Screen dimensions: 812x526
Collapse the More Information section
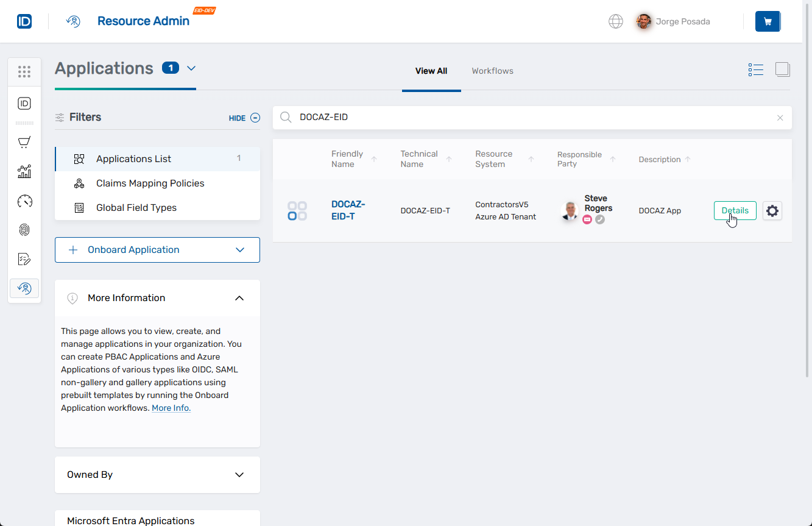click(239, 298)
